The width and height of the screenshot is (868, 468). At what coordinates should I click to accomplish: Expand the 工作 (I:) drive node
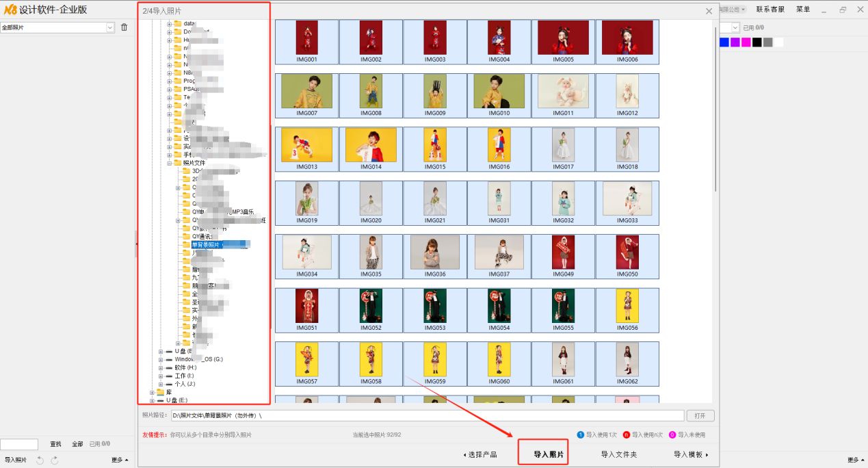pos(161,376)
